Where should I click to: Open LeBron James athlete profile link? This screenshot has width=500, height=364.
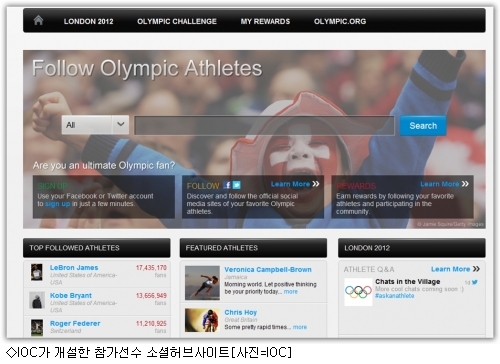[x=74, y=268]
